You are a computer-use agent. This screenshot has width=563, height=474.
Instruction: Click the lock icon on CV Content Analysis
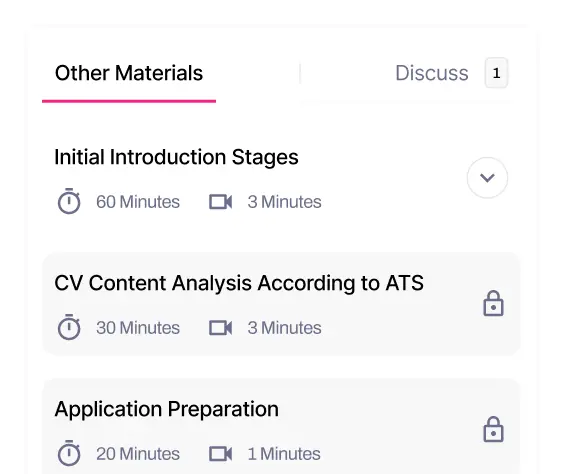click(x=493, y=303)
